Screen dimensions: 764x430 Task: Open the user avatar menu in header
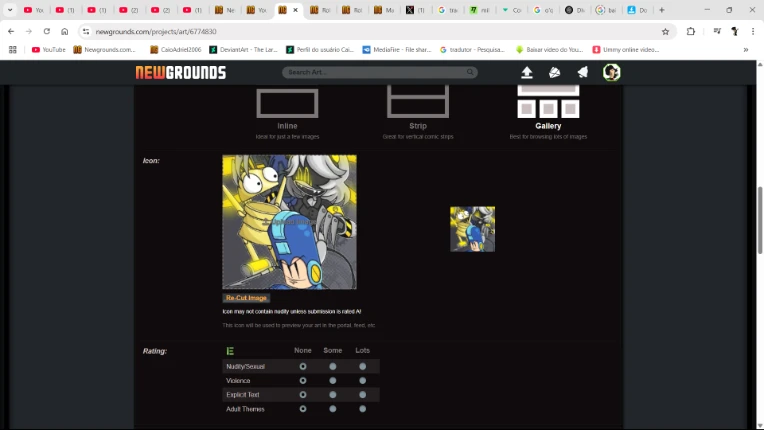611,73
